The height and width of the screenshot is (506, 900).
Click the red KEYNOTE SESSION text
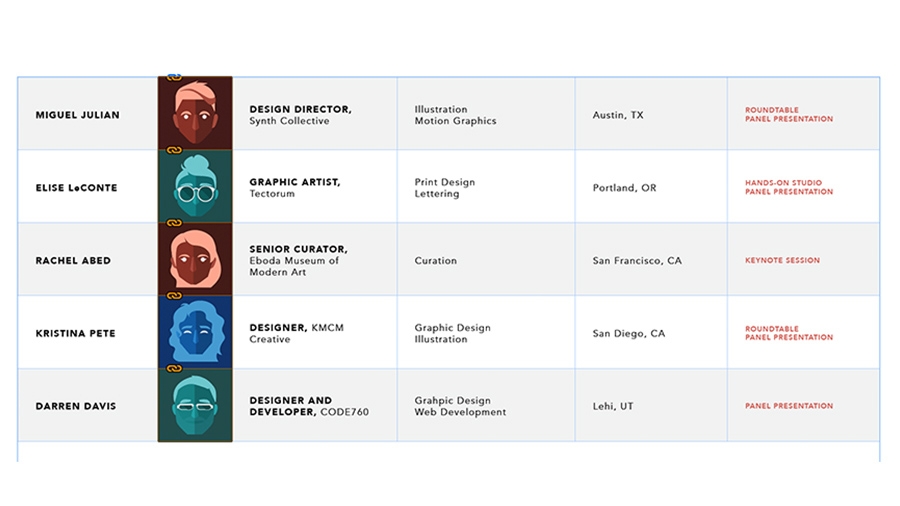tap(782, 261)
